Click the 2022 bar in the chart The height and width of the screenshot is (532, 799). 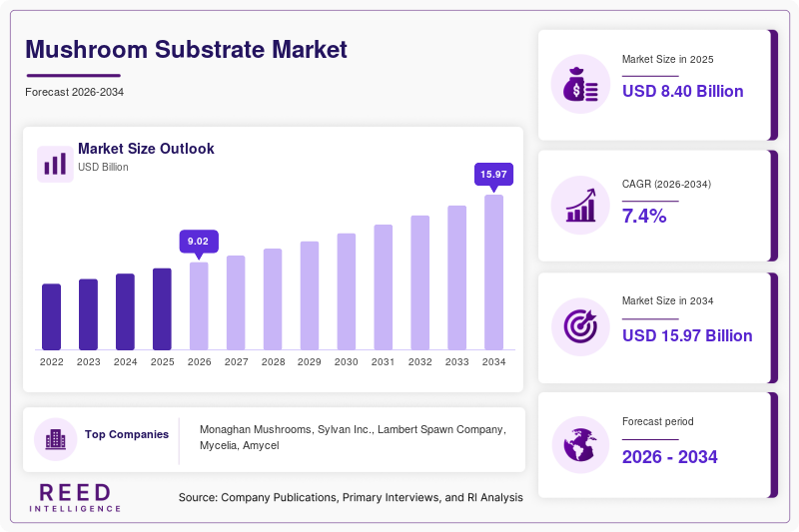[x=52, y=316]
